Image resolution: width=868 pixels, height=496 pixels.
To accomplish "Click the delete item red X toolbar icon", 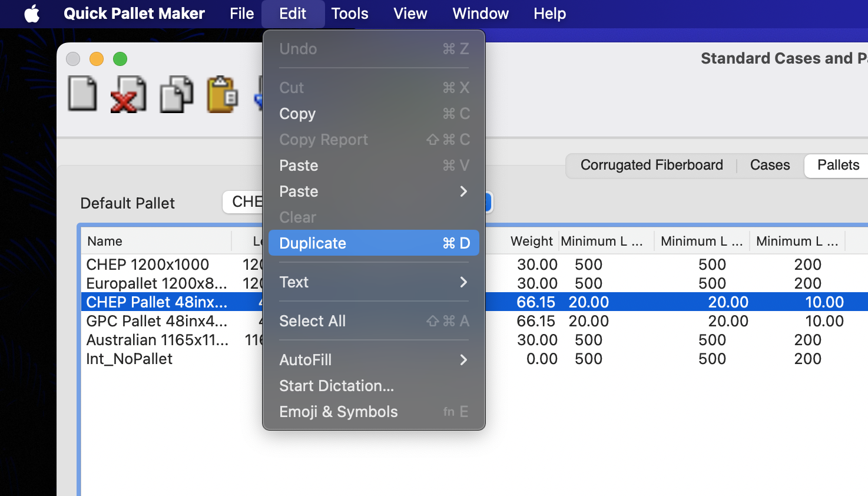I will coord(128,94).
